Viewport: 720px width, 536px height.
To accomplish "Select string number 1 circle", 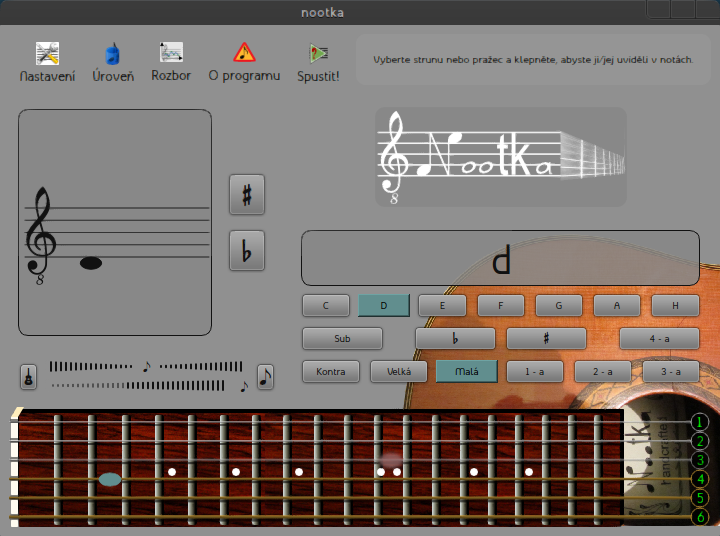I will pyautogui.click(x=700, y=422).
